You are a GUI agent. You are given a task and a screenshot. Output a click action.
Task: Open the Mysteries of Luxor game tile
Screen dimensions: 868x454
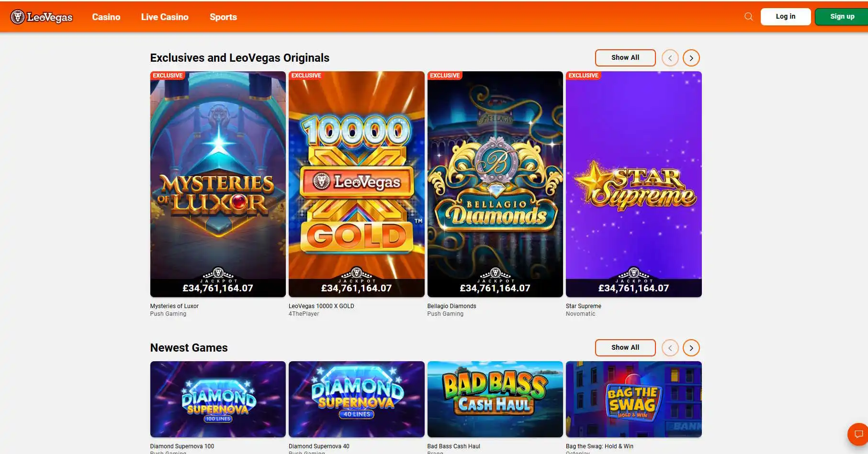coord(218,184)
